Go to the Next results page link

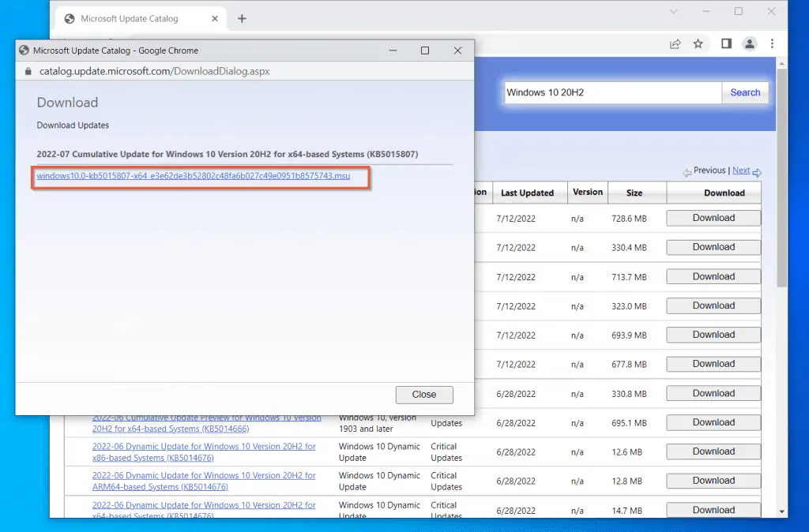click(741, 170)
